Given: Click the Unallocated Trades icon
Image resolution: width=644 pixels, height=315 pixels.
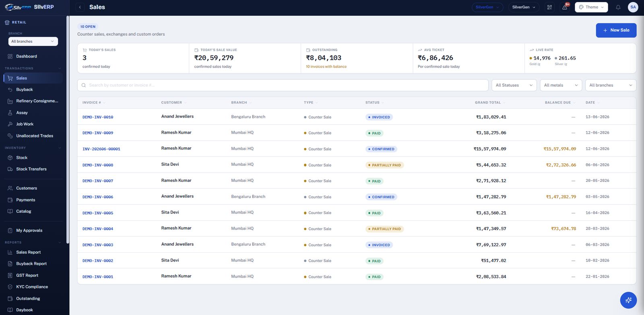Looking at the screenshot, I should coord(10,136).
